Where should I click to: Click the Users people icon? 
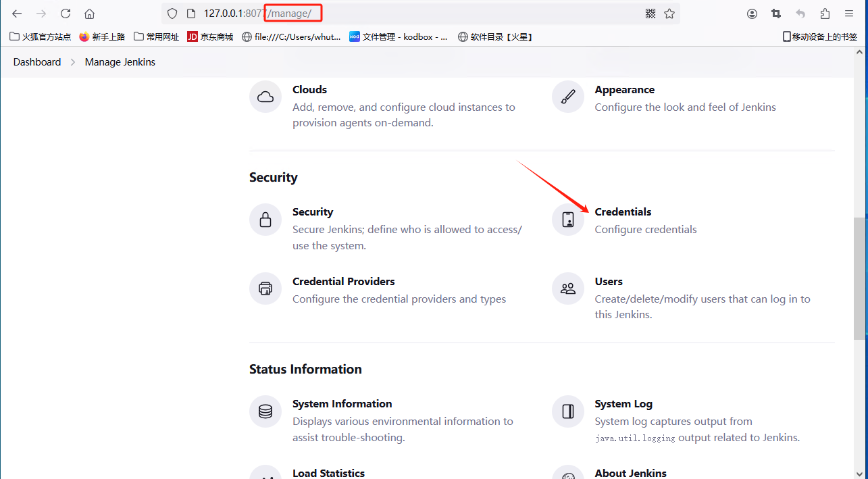568,289
